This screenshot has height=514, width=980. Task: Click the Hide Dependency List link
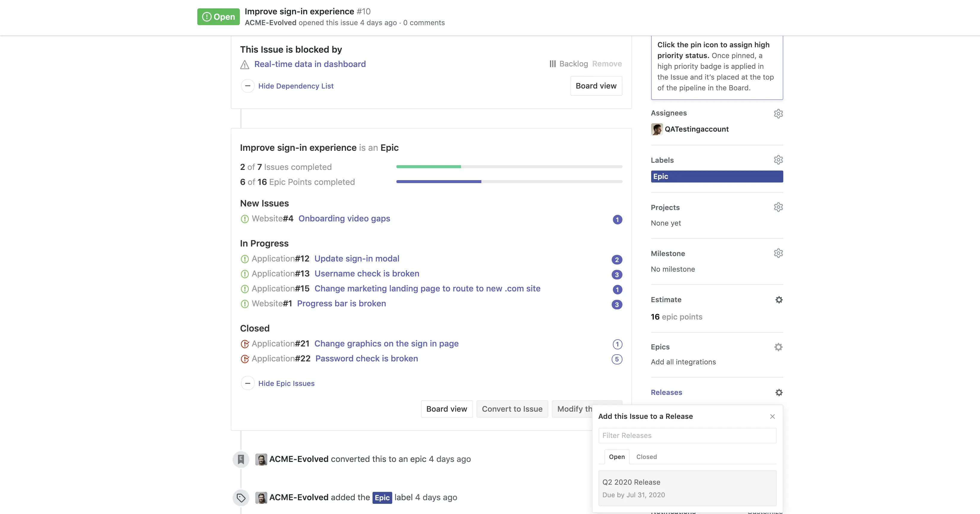(296, 86)
